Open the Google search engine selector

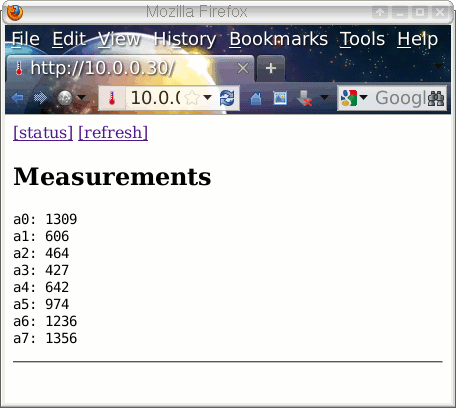tap(354, 98)
